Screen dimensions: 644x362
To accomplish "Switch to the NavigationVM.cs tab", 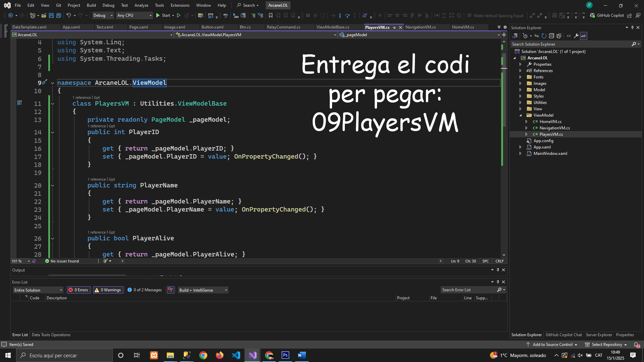I will 420,27.
